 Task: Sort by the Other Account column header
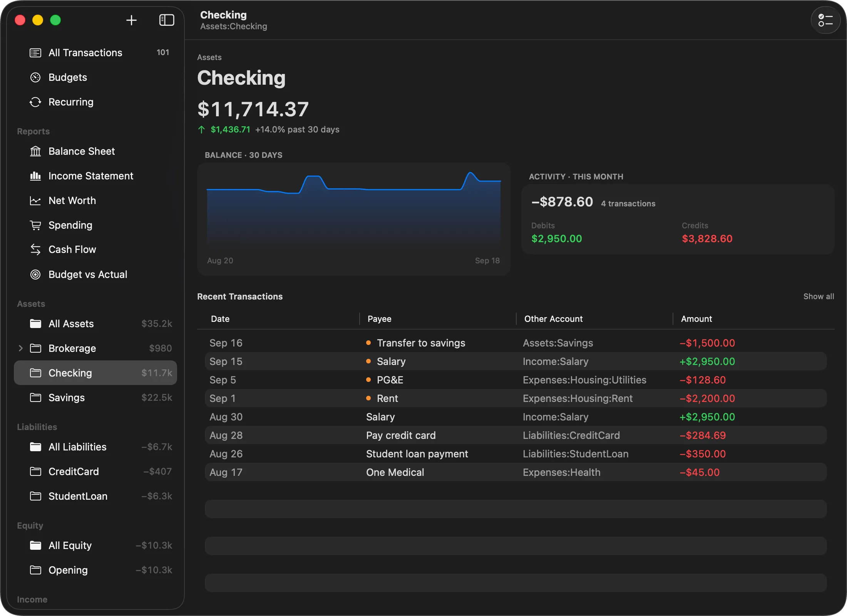pyautogui.click(x=553, y=319)
